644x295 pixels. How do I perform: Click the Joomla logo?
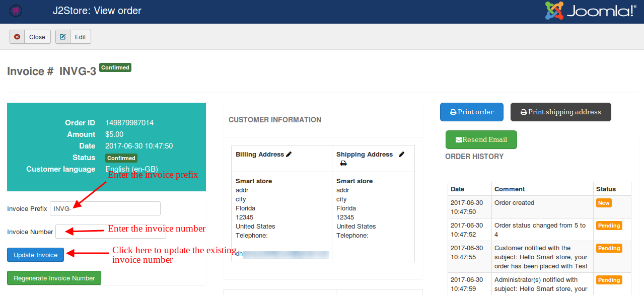(x=590, y=11)
